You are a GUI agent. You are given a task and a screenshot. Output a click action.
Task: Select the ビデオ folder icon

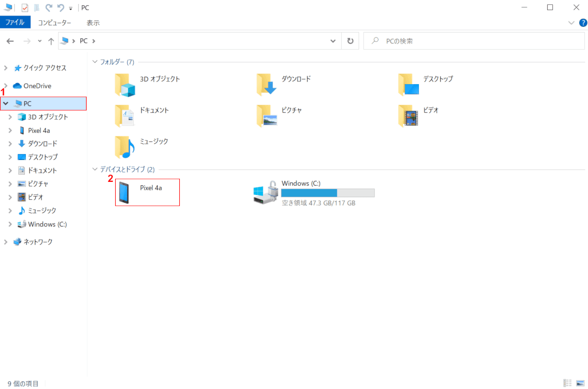point(408,116)
